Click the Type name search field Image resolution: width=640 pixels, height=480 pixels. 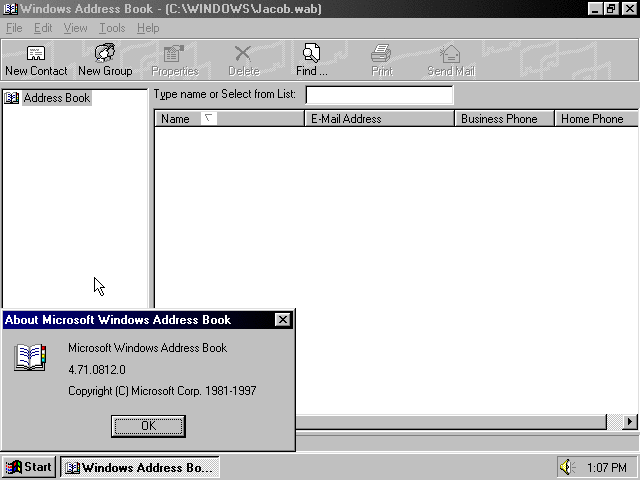pyautogui.click(x=379, y=95)
